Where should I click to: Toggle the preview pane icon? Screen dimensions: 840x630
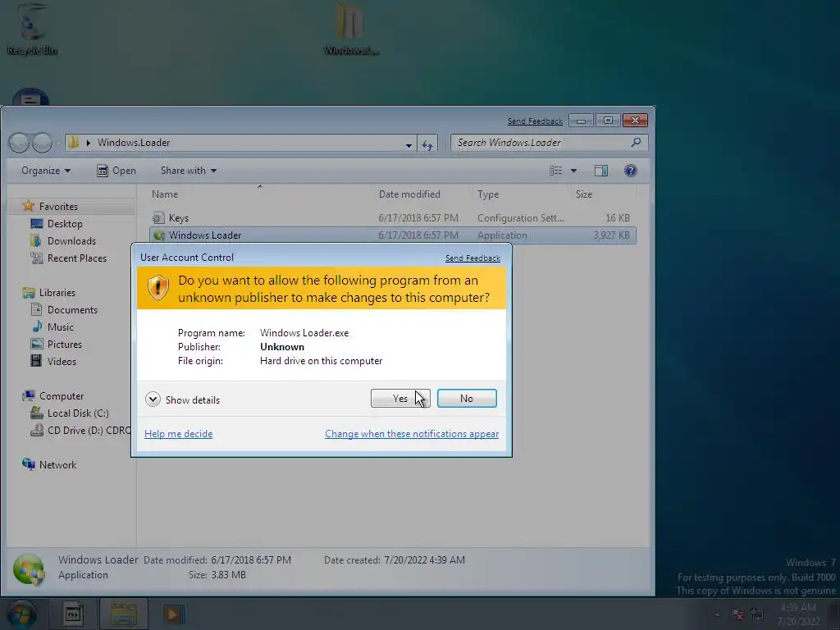[x=601, y=171]
